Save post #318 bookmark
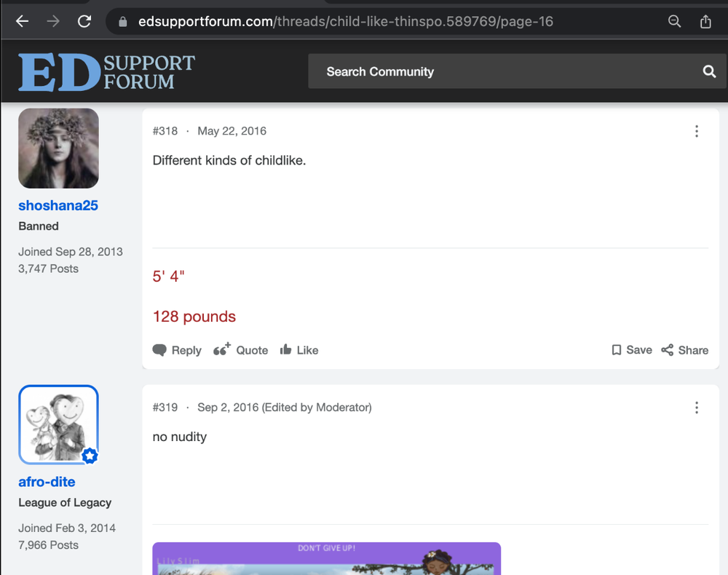The width and height of the screenshot is (728, 575). pyautogui.click(x=631, y=350)
